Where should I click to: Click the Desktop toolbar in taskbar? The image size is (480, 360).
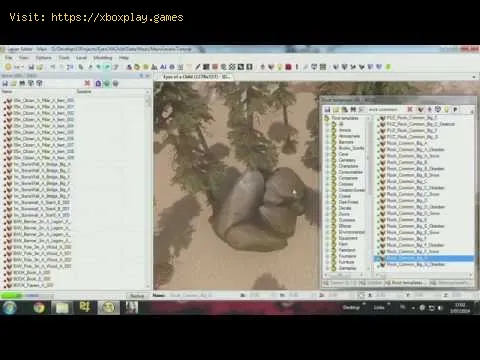pos(351,308)
